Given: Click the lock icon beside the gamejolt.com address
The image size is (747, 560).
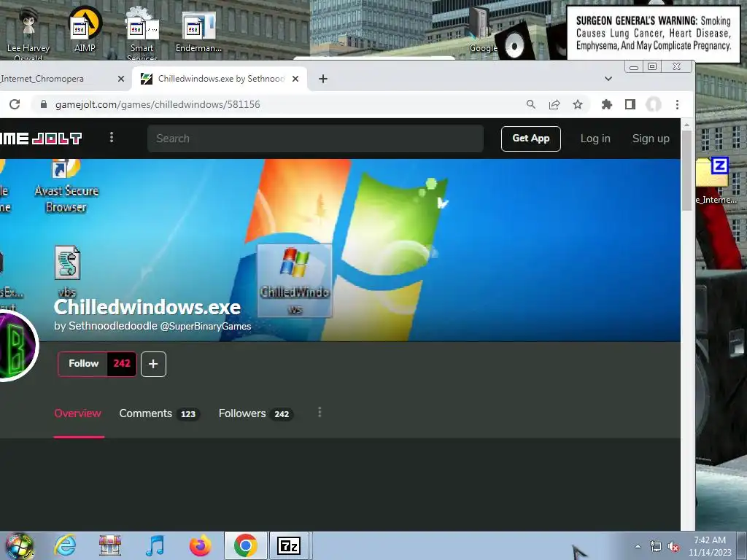Looking at the screenshot, I should 43,104.
